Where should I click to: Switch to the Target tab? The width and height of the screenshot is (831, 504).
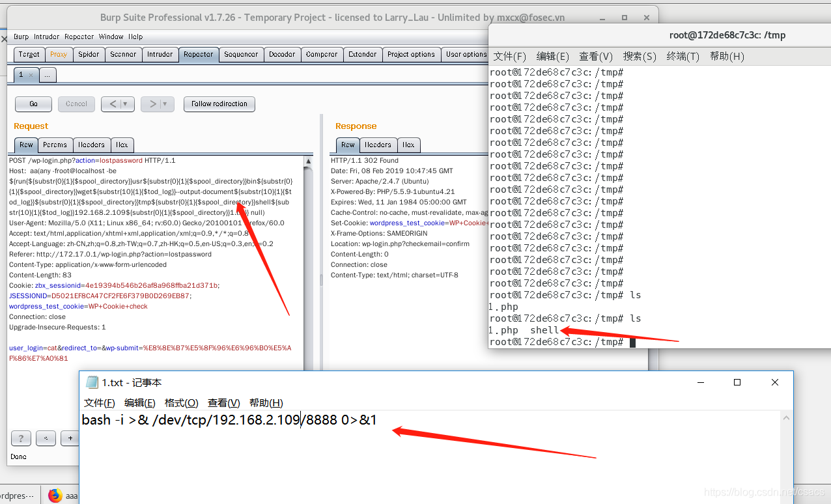pyautogui.click(x=29, y=55)
